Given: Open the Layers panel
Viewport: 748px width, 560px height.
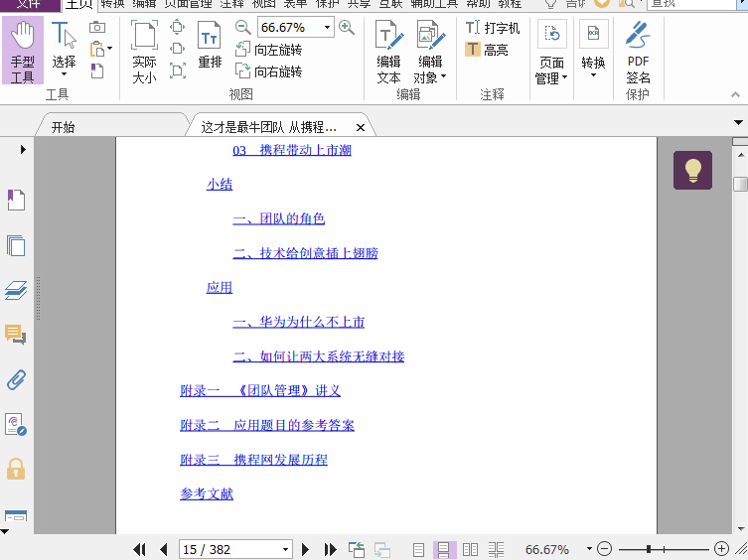Looking at the screenshot, I should [16, 290].
